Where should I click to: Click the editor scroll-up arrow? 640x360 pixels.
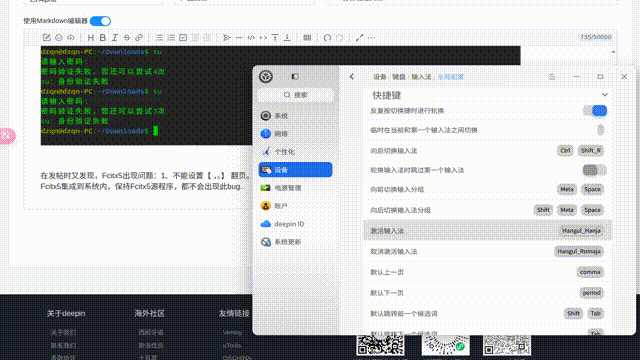click(613, 52)
